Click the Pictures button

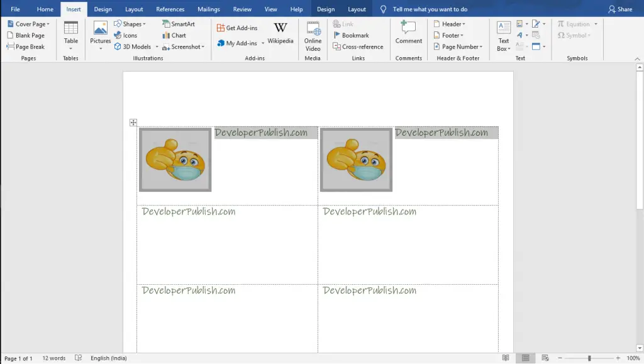(100, 36)
